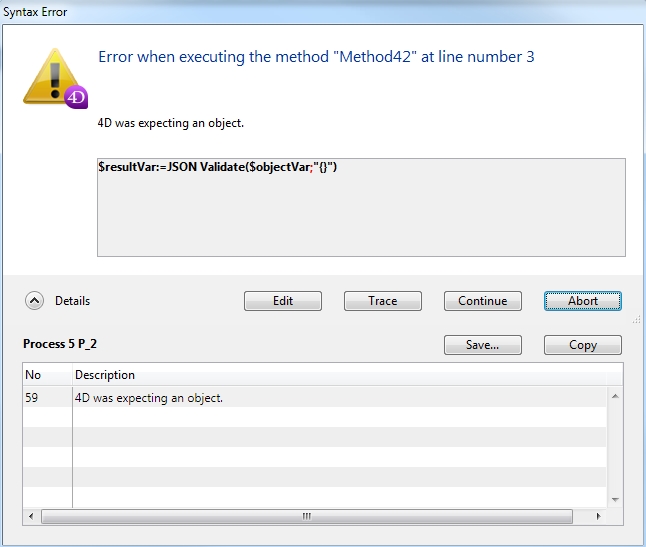Click the No column header
This screenshot has width=646, height=547.
tap(46, 375)
